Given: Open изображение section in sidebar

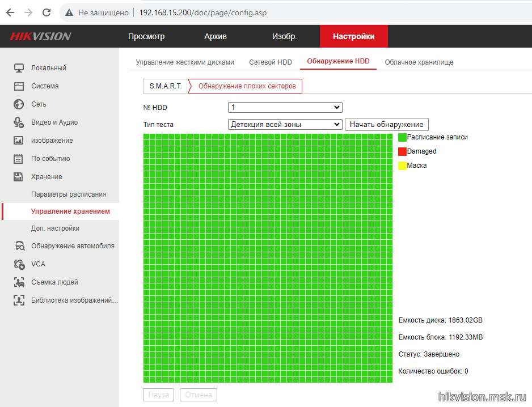Looking at the screenshot, I should 52,141.
